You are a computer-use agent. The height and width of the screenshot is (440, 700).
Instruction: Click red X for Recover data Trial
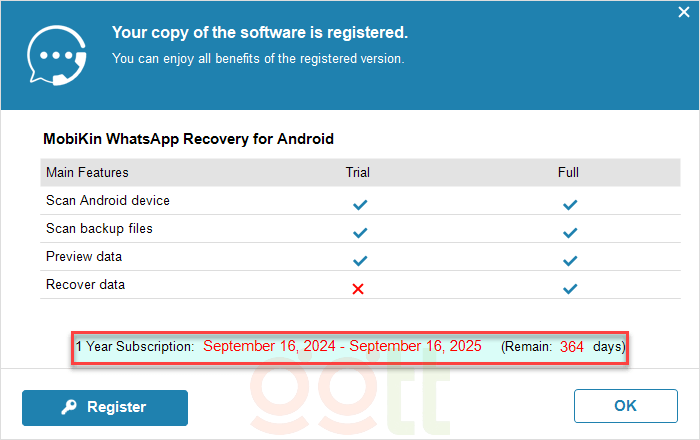point(359,289)
